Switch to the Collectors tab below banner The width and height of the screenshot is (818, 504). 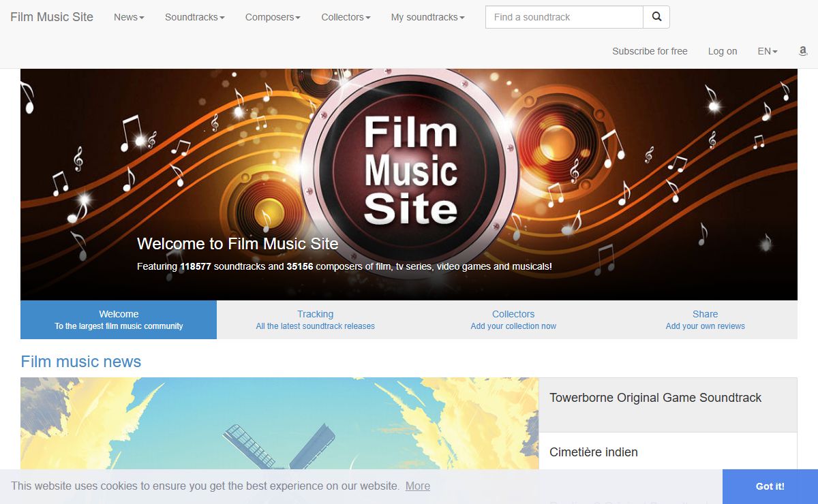[513, 319]
